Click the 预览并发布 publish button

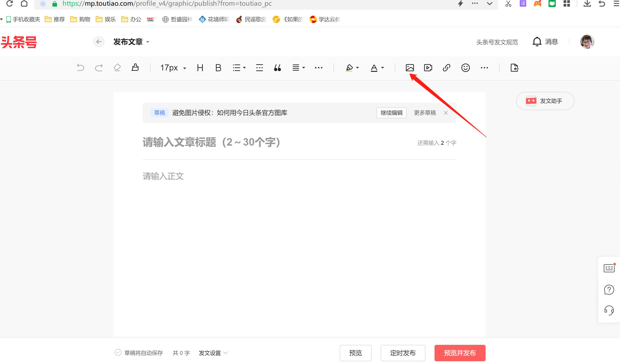(460, 353)
